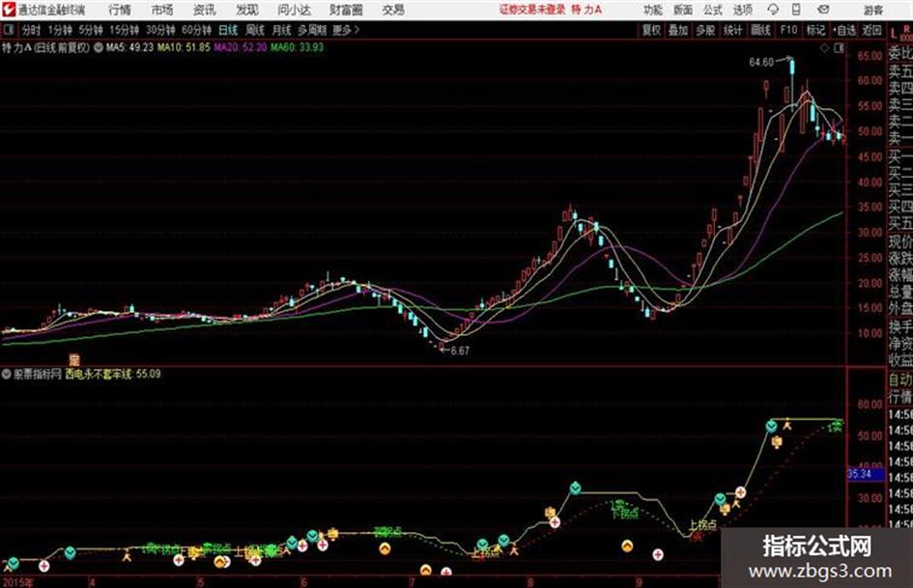Image resolution: width=913 pixels, height=588 pixels.
Task: Click the 多股 toolbar button
Action: pos(705,30)
